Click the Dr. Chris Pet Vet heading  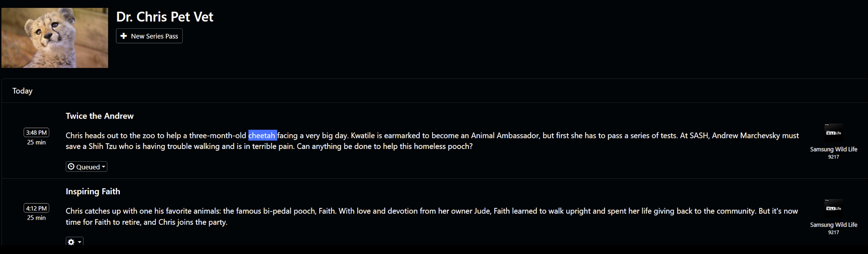tap(165, 17)
